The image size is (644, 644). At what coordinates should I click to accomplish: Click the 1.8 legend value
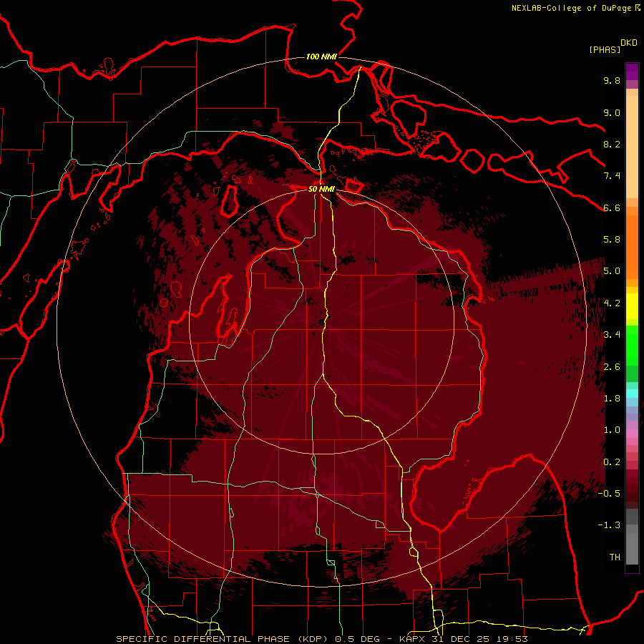coord(612,399)
